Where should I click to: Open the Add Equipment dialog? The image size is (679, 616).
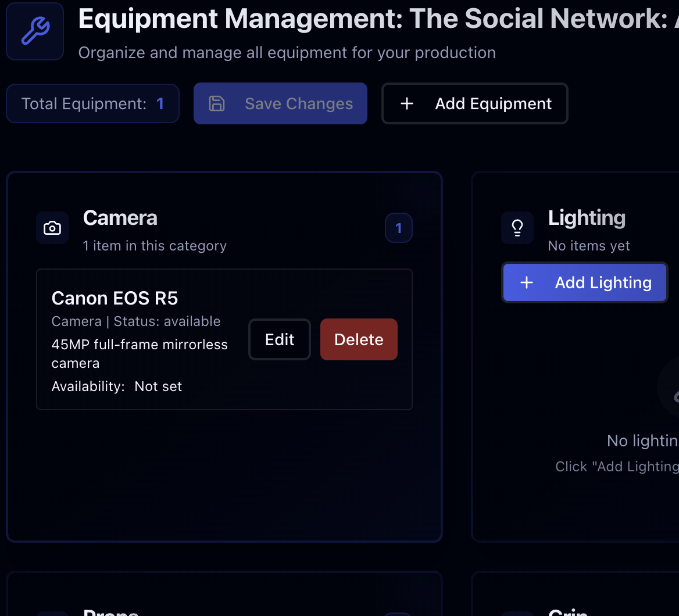click(x=474, y=103)
